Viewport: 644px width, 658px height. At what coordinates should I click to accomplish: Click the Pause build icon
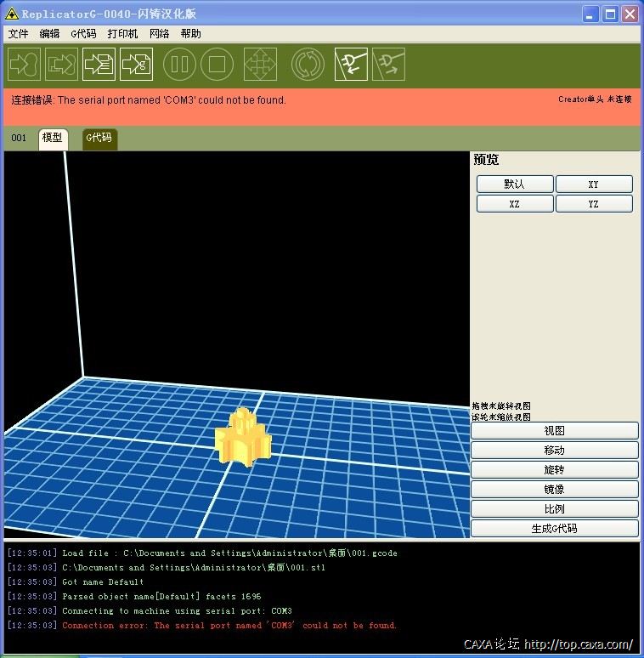(x=179, y=65)
